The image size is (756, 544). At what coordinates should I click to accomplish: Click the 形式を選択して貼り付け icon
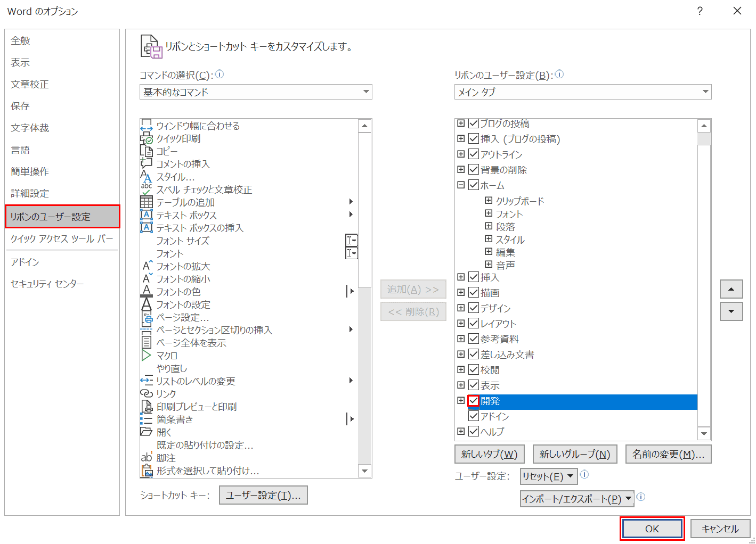[147, 471]
